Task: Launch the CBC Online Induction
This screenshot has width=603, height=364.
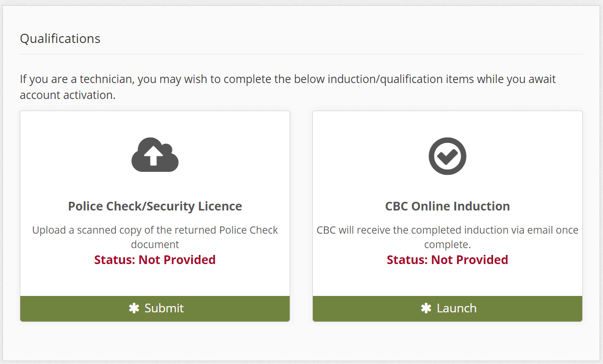Action: coord(447,308)
